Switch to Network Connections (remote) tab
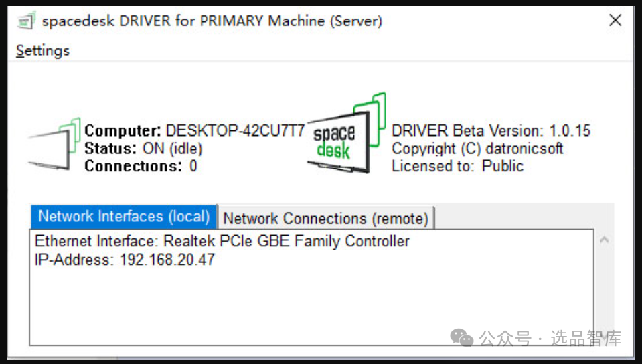Viewport: 642px width, 364px height. pyautogui.click(x=326, y=218)
